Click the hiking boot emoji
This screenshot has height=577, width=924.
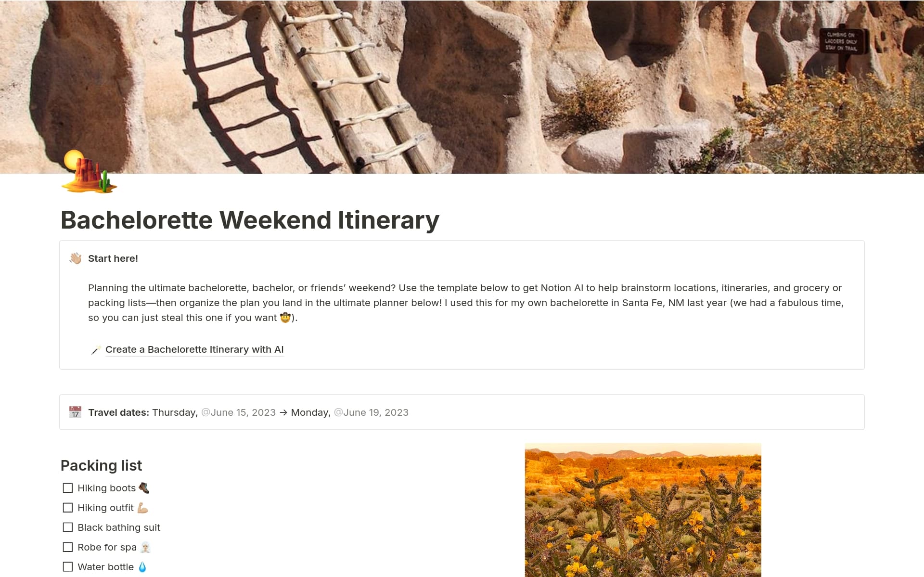click(x=144, y=487)
